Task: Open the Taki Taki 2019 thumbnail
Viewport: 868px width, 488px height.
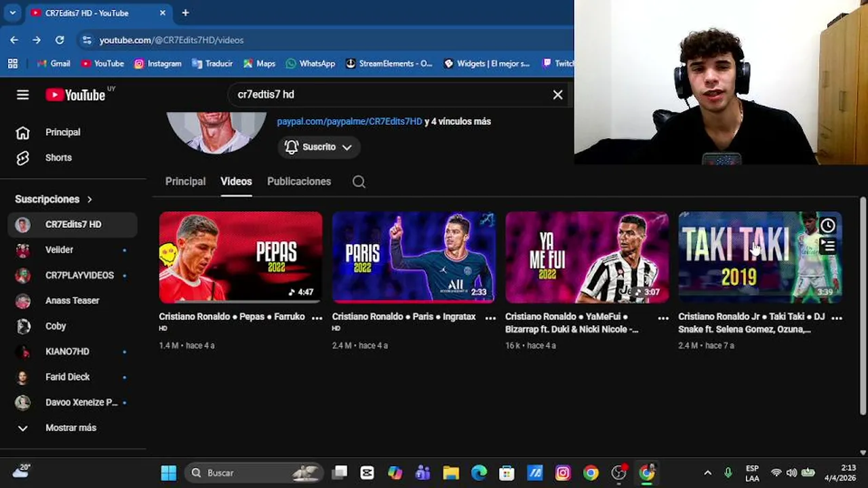Action: [760, 257]
